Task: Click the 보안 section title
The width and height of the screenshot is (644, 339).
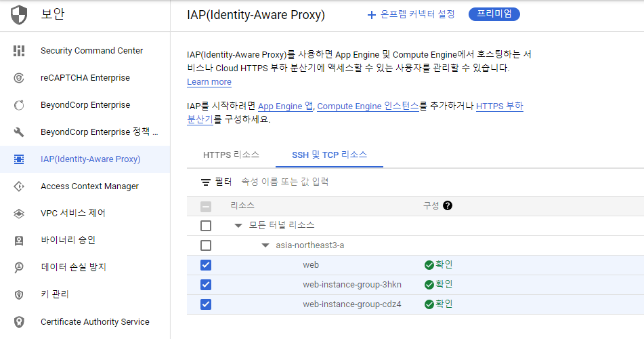Action: (x=53, y=14)
